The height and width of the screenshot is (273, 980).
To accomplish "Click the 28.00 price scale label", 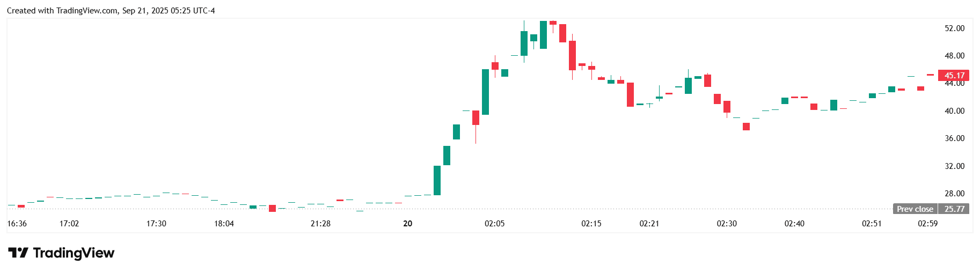I will coord(954,194).
